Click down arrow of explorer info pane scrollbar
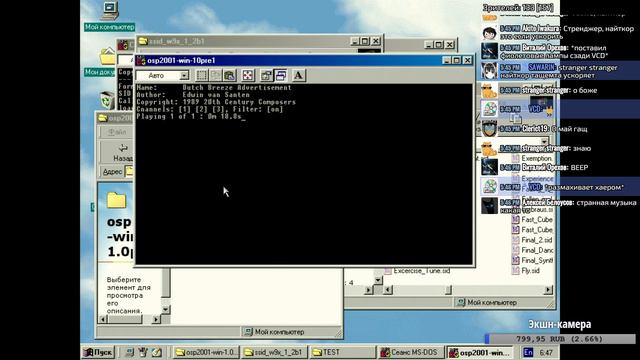 pyautogui.click(x=165, y=310)
